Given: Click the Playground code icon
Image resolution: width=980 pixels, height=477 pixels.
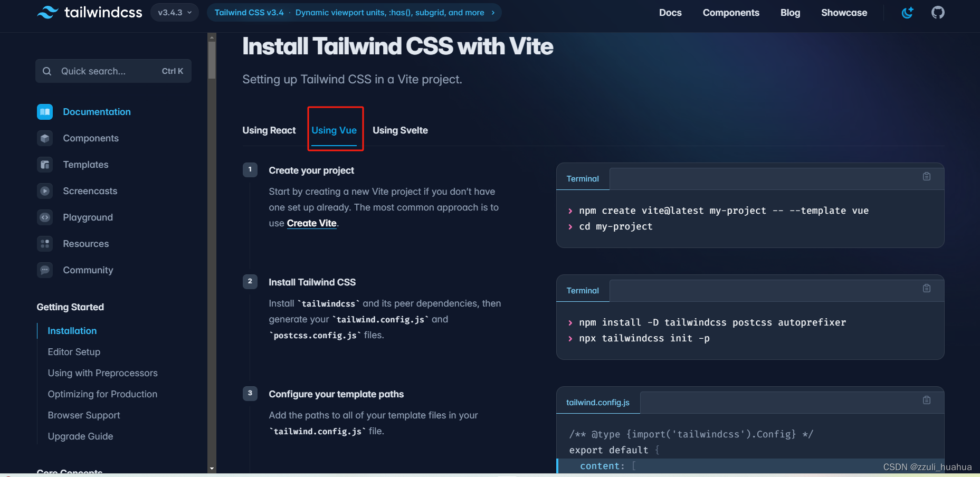Looking at the screenshot, I should (45, 217).
